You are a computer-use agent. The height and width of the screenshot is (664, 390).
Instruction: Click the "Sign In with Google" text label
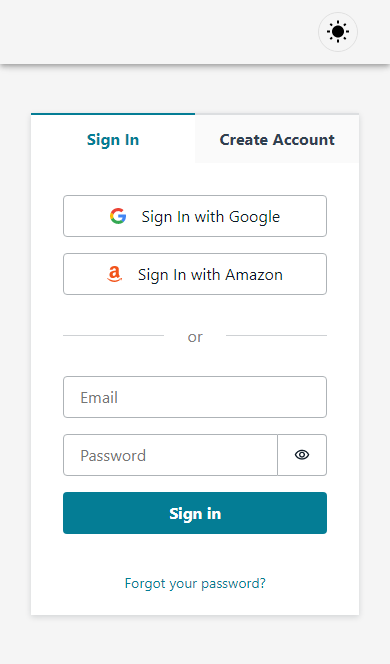[x=210, y=217]
